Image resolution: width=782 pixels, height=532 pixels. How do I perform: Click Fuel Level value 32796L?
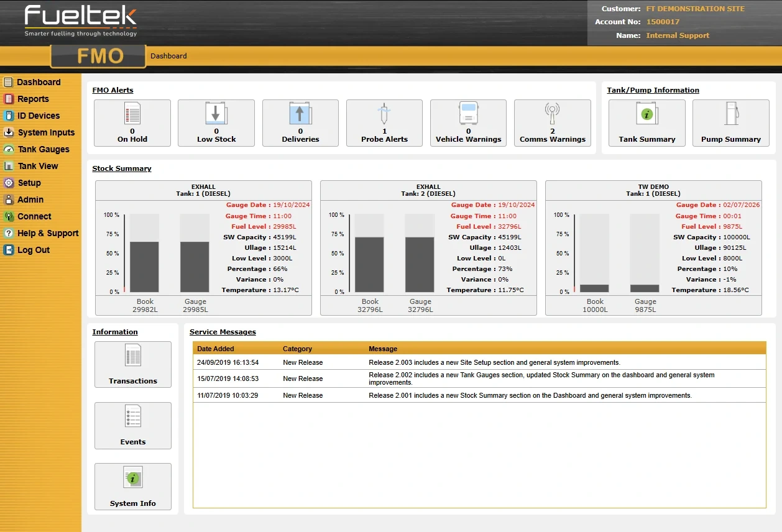pyautogui.click(x=510, y=227)
